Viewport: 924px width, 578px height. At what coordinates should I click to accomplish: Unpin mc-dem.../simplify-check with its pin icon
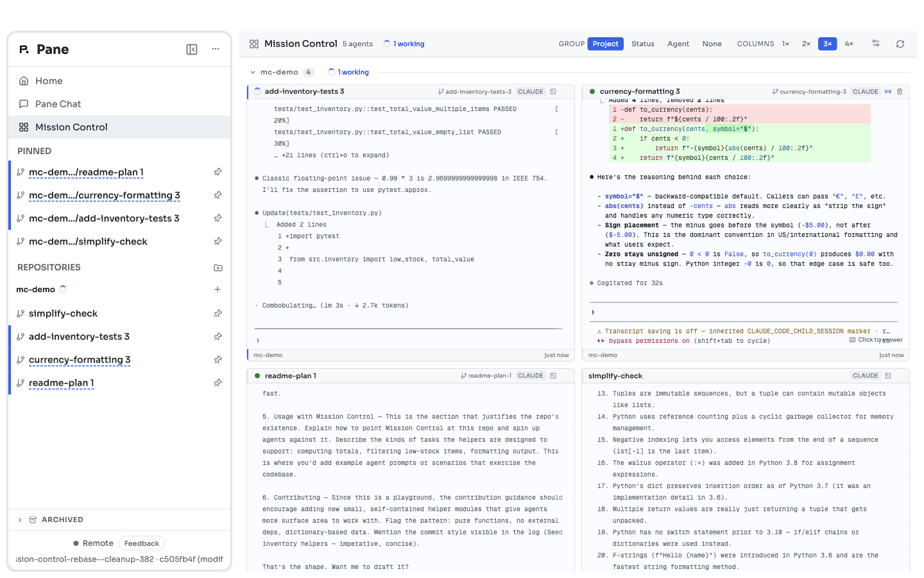[218, 241]
